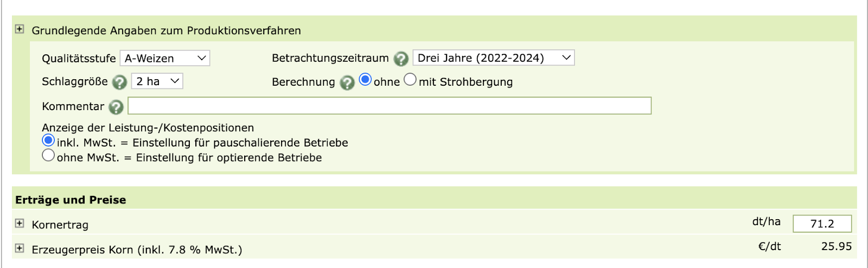The width and height of the screenshot is (868, 268).
Task: Expand the Erzeugerpreis Korn plus icon
Action: point(20,248)
